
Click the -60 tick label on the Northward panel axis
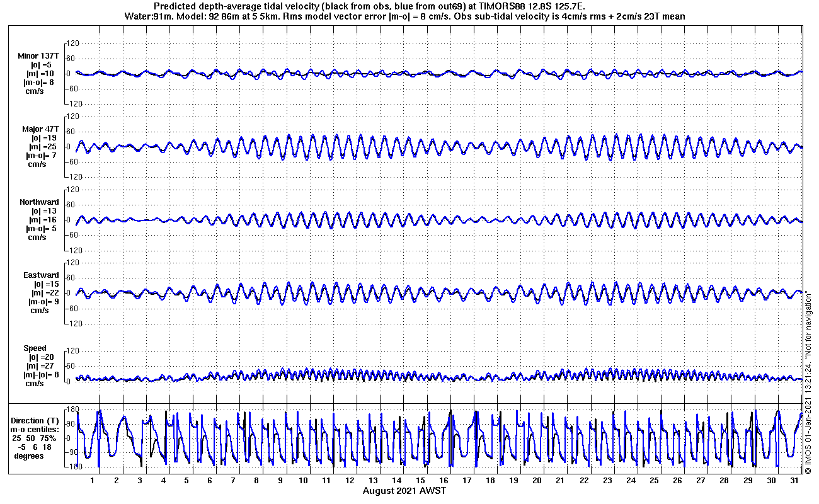72,235
